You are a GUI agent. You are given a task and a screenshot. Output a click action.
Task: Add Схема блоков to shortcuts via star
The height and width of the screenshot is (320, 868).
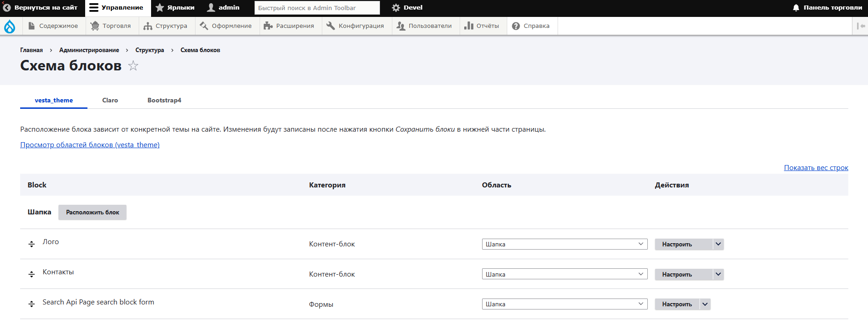coord(133,66)
